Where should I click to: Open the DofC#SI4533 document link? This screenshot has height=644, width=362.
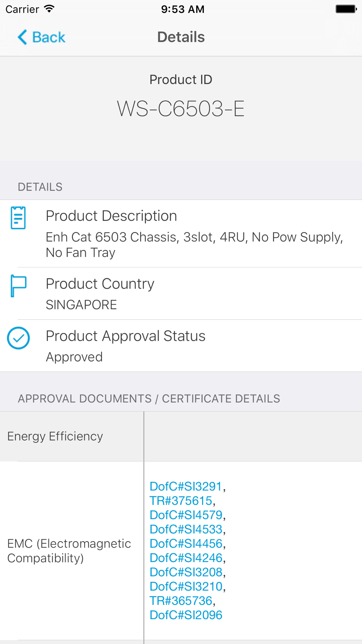[186, 529]
